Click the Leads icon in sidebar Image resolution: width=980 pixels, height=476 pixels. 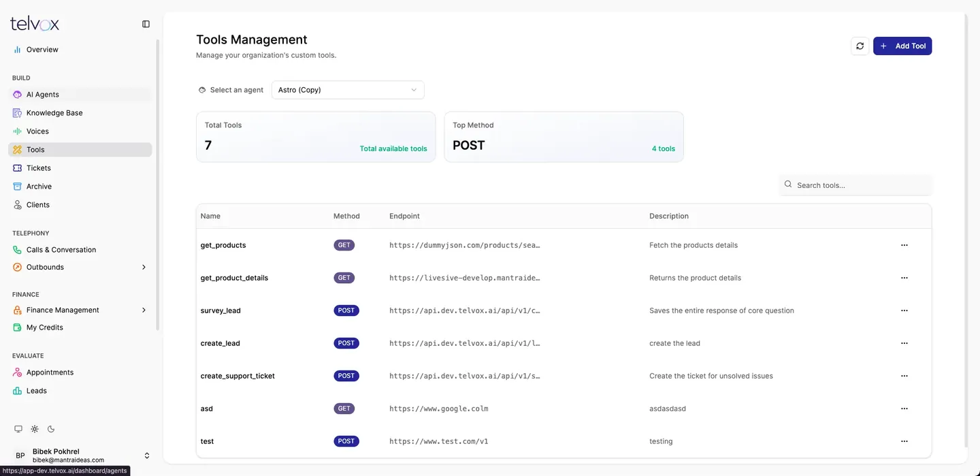point(18,391)
